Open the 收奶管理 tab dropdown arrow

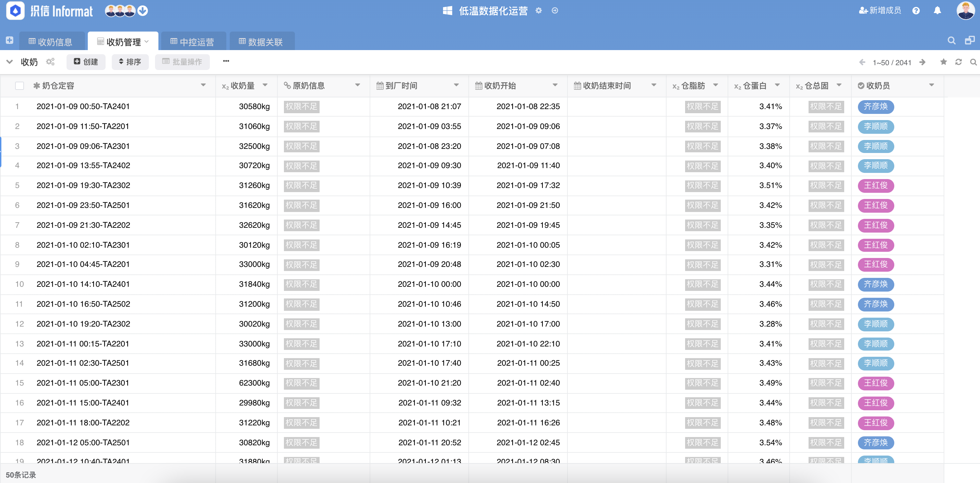(x=147, y=42)
